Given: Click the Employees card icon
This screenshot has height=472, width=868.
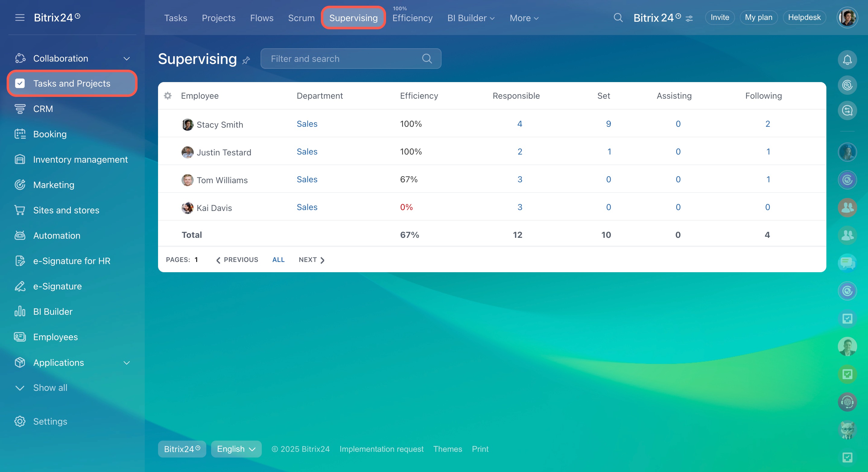Looking at the screenshot, I should pos(20,337).
